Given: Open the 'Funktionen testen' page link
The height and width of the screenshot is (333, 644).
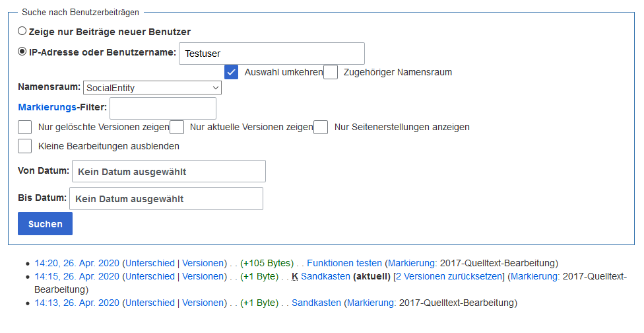Looking at the screenshot, I should point(344,263).
